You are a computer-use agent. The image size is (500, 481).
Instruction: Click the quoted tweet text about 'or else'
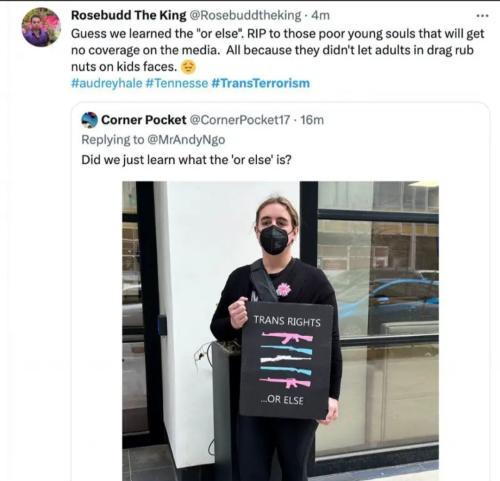pyautogui.click(x=186, y=160)
